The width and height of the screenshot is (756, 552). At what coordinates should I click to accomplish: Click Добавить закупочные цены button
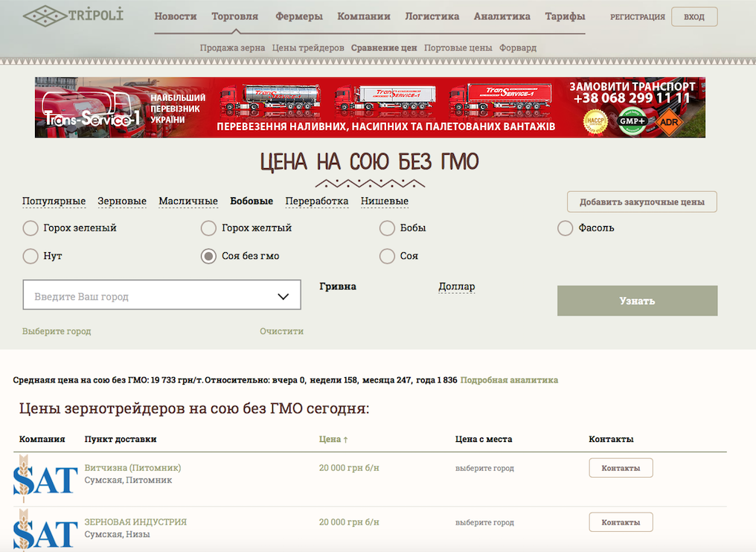641,202
